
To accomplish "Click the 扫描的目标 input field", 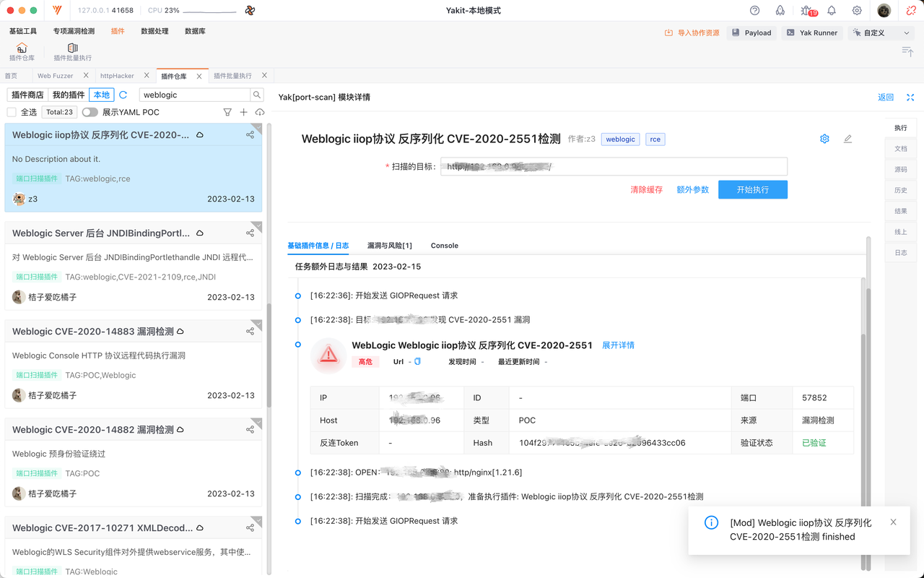I will pos(614,166).
